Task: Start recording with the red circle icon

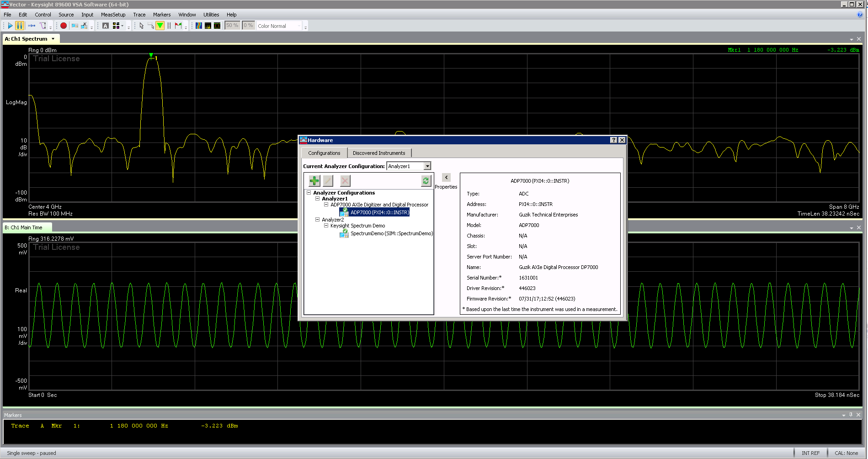Action: pos(64,26)
